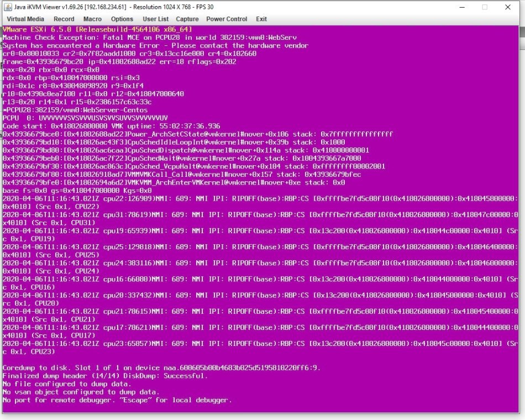
Task: Click the cpu24:383116 NMI log line
Action: pos(260,266)
